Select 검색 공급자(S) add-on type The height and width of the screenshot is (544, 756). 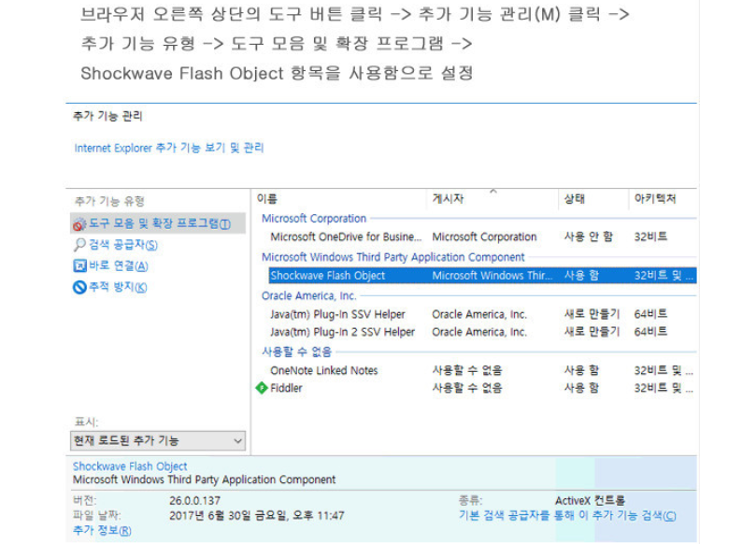123,245
